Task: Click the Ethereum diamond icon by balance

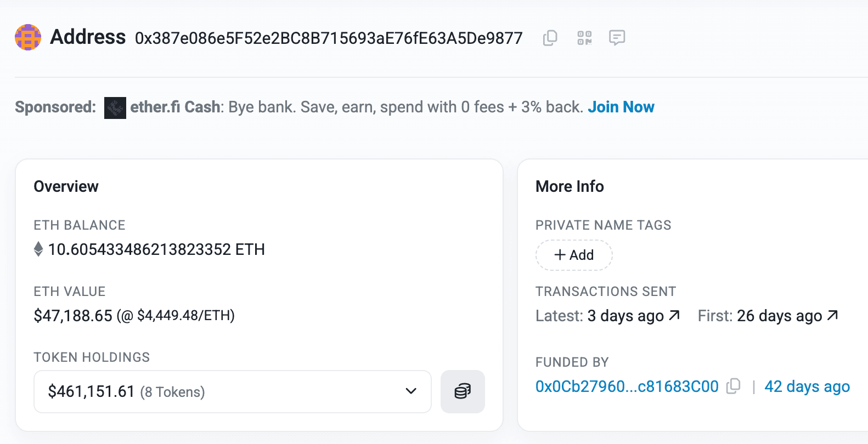Action: 38,249
